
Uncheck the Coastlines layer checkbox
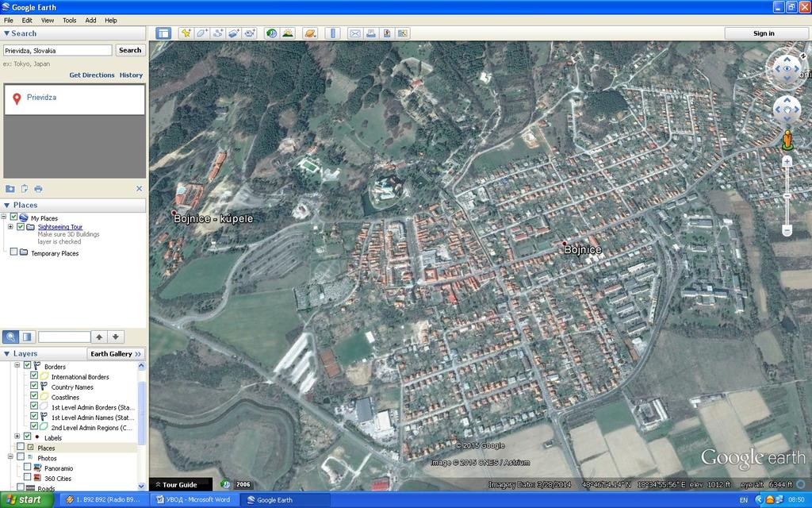click(x=34, y=396)
